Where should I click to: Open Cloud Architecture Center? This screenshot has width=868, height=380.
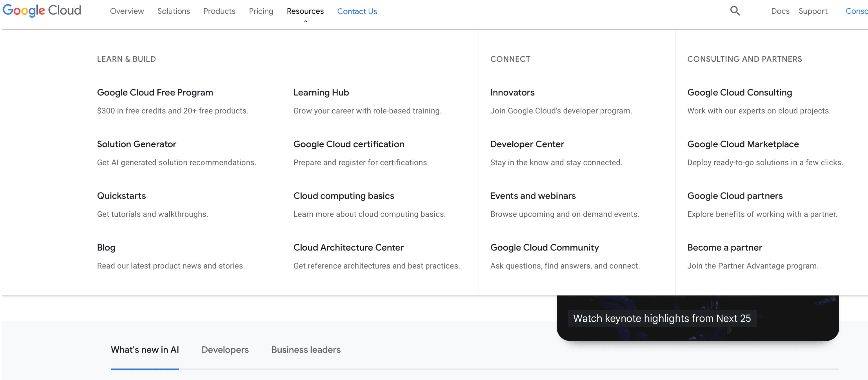click(x=348, y=248)
